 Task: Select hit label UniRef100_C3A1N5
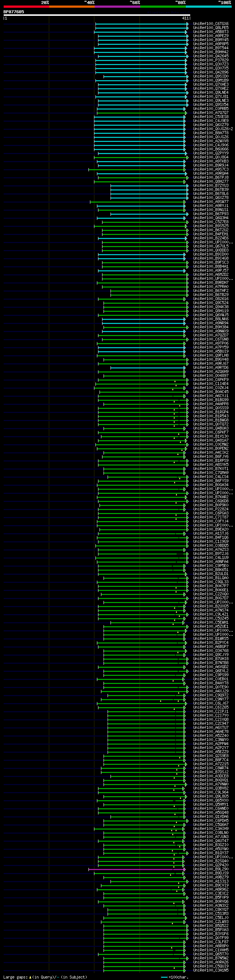pos(211,970)
